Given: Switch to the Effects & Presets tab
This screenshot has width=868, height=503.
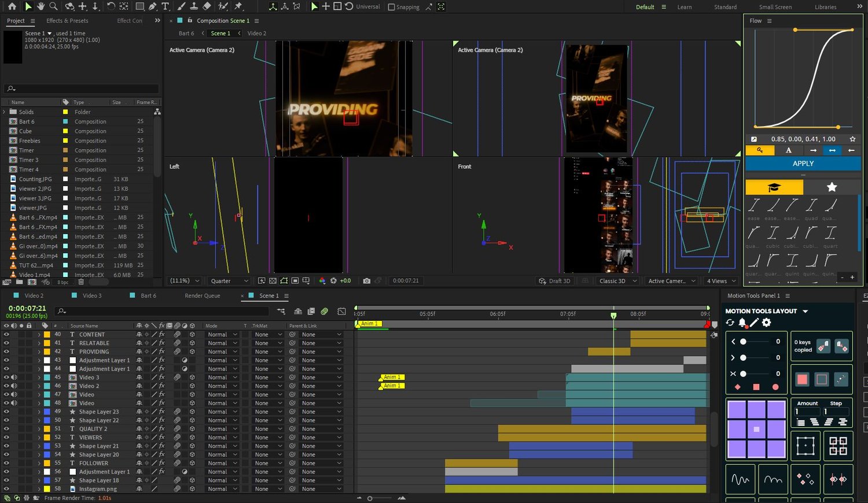Looking at the screenshot, I should coord(67,21).
